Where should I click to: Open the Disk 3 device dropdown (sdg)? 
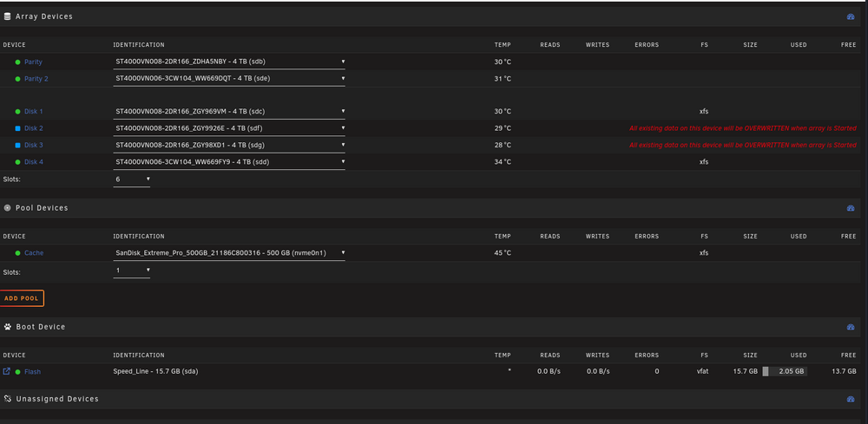click(x=229, y=145)
